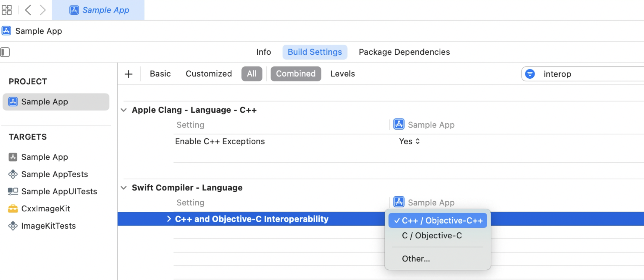Click the Sample App project icon in sidebar
This screenshot has width=644, height=280.
[13, 102]
